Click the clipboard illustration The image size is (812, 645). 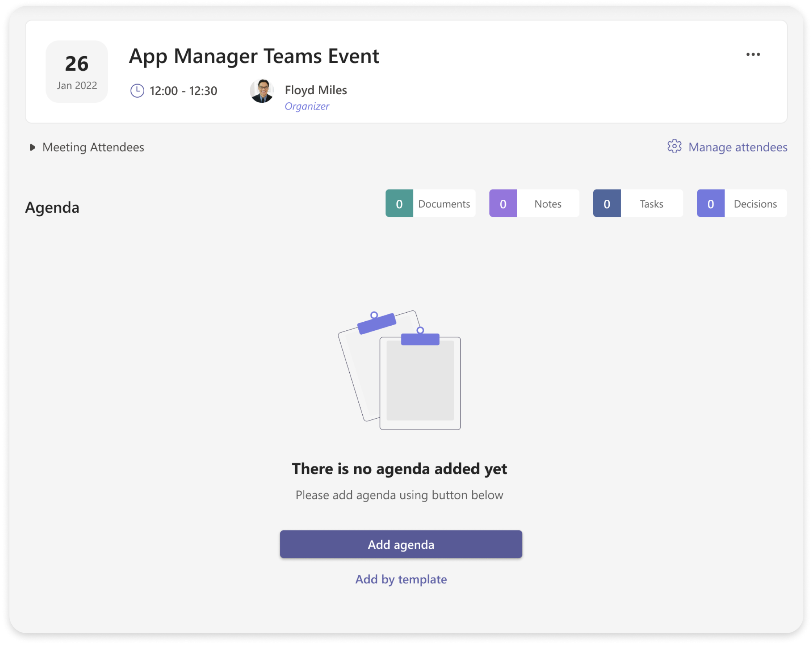point(400,370)
